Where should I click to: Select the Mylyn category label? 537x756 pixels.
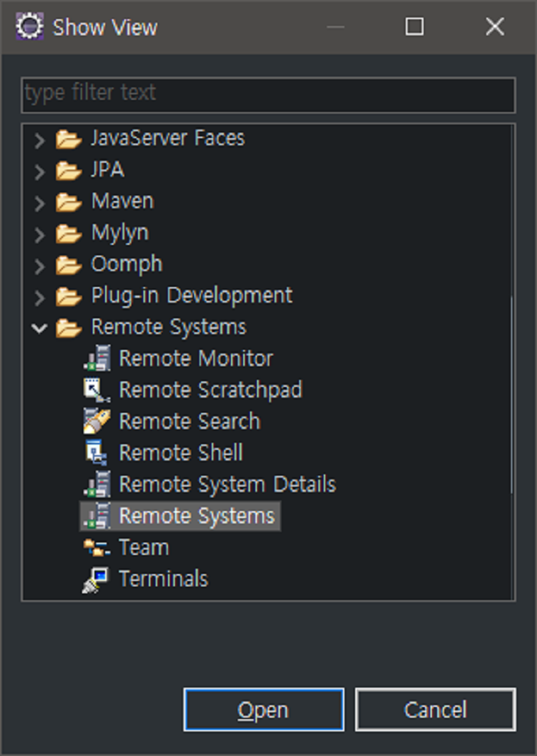click(x=120, y=233)
